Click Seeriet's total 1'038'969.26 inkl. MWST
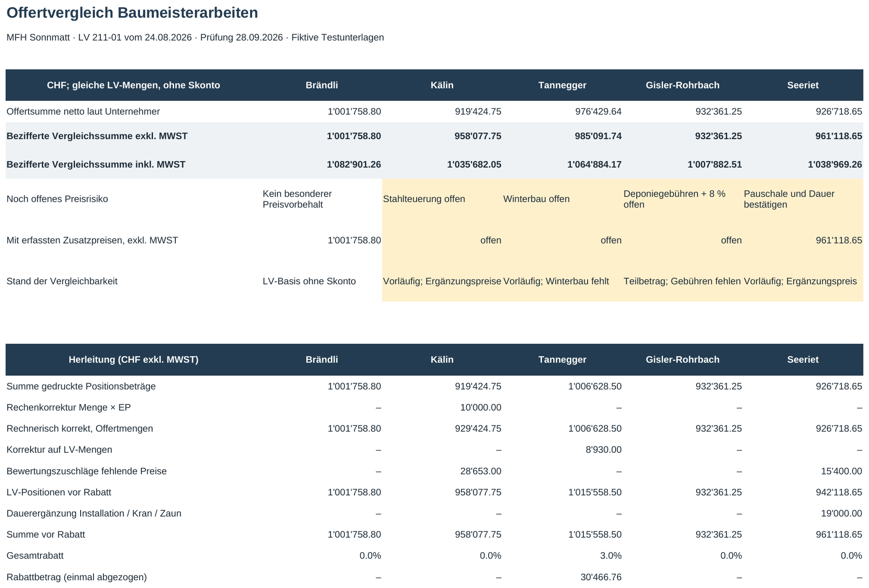869x588 pixels. coord(835,165)
